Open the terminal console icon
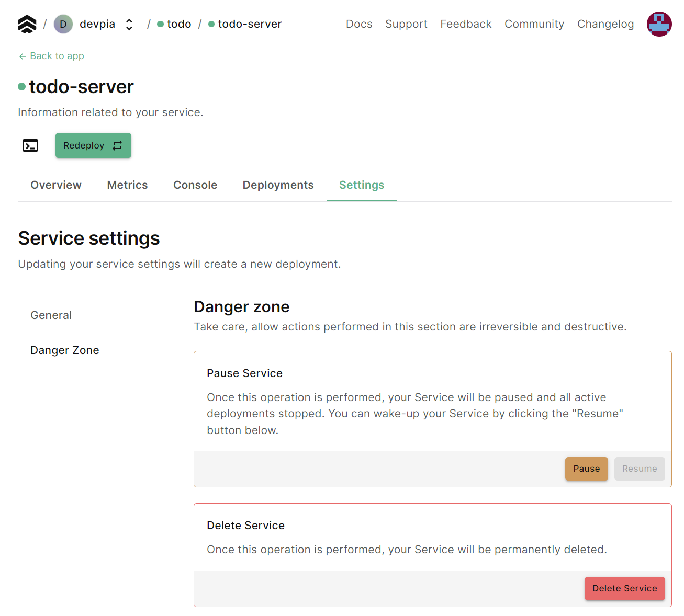Viewport: 684px width, 616px height. (30, 145)
